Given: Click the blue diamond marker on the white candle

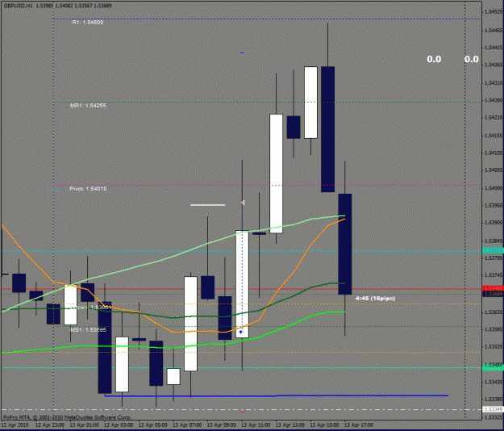Looking at the screenshot, I should coord(241,332).
